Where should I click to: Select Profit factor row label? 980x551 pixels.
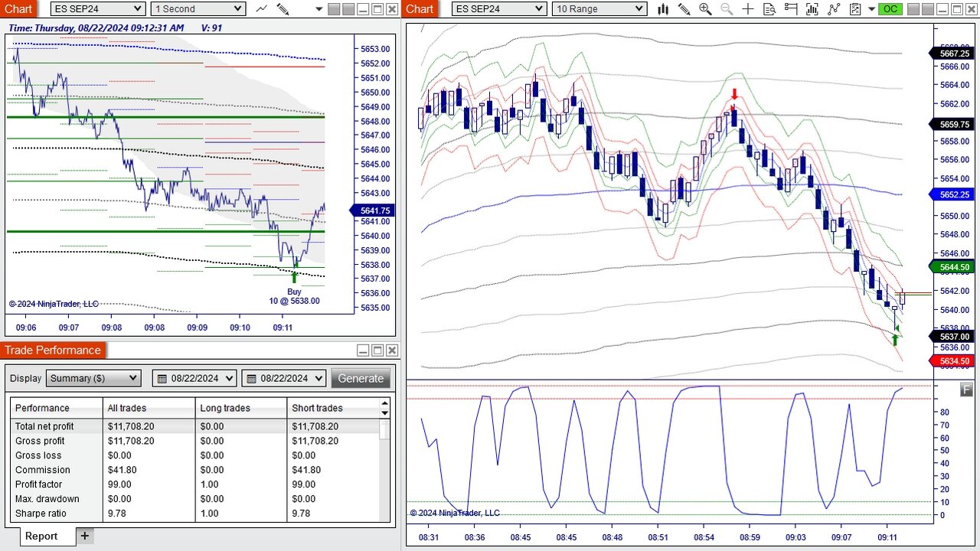[38, 484]
